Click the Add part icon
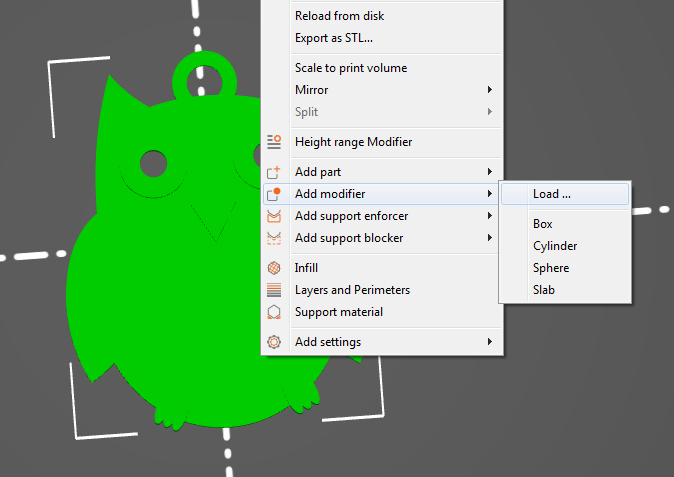The width and height of the screenshot is (674, 477). (x=274, y=172)
